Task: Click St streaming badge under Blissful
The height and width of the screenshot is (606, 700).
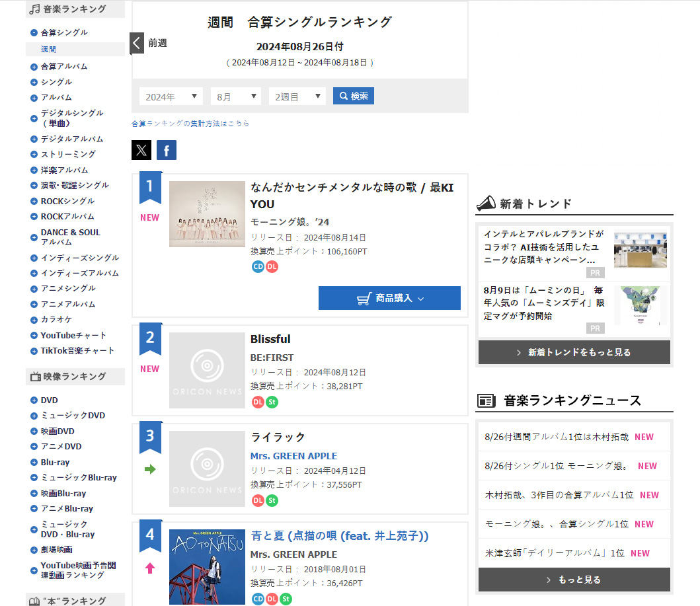Action: tap(272, 402)
